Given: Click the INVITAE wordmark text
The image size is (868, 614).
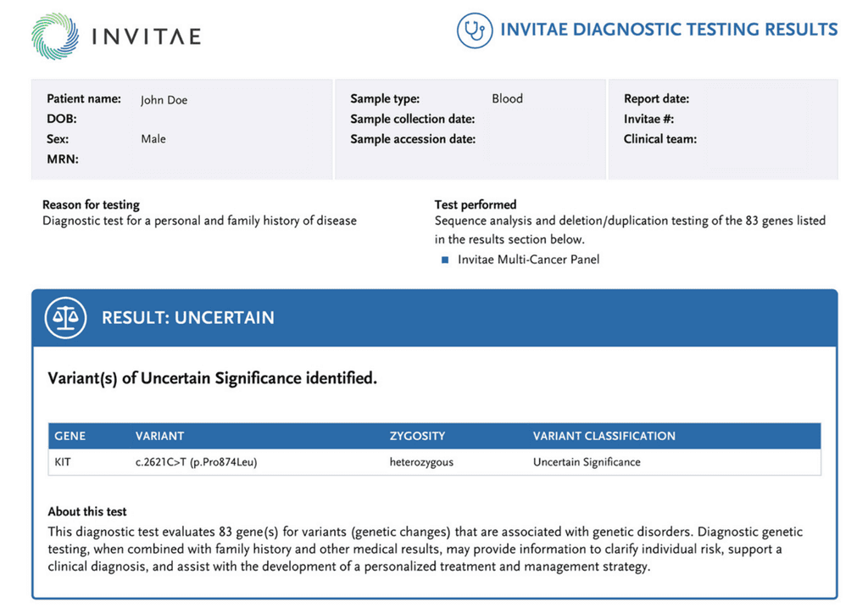Looking at the screenshot, I should (146, 36).
